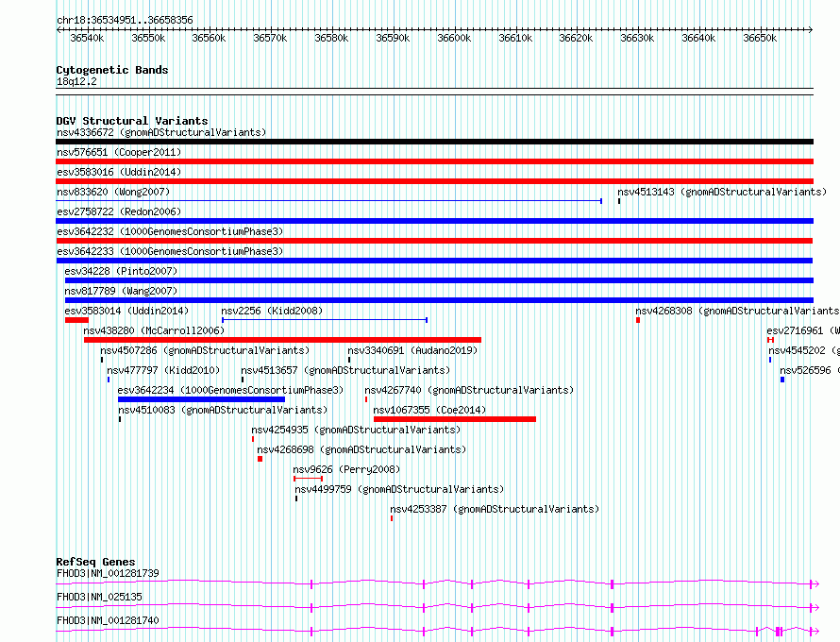
Task: Click the short red bar under esv3583014
Action: (x=76, y=320)
